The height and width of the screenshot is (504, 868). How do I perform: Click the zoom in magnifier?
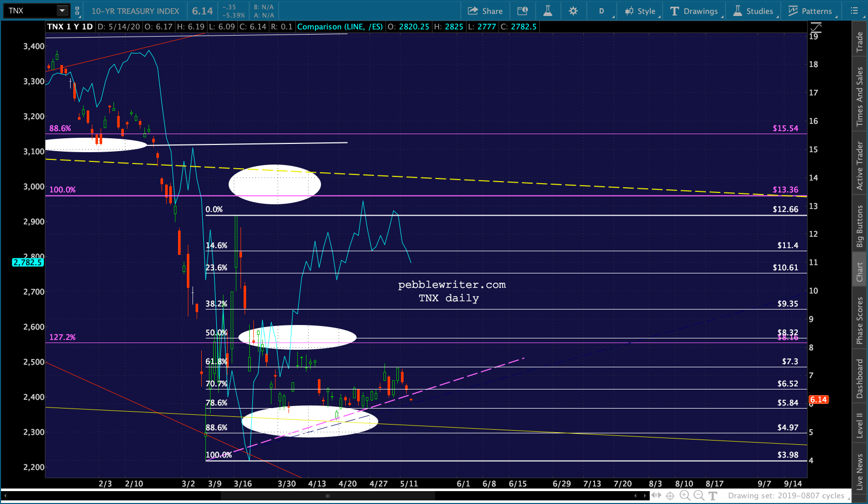pyautogui.click(x=685, y=496)
